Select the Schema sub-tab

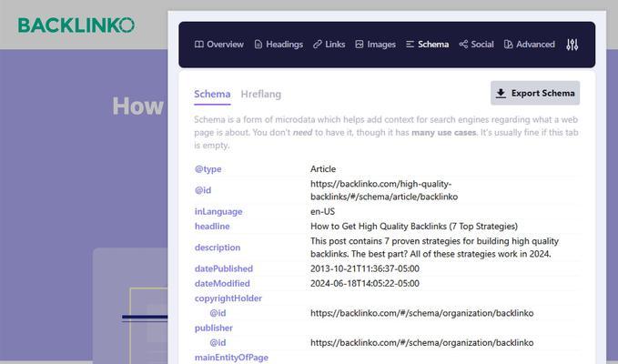(x=212, y=94)
